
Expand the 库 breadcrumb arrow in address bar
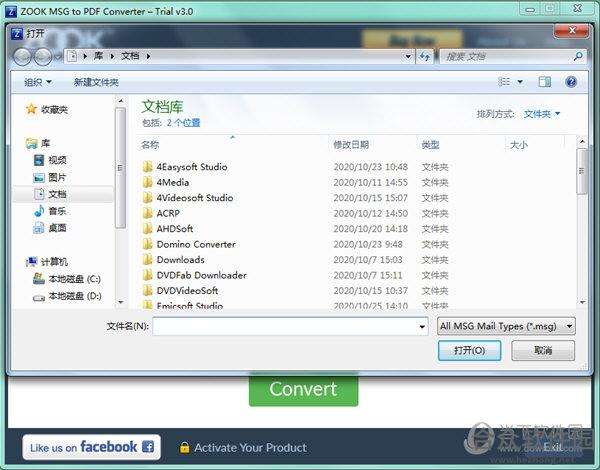coord(112,56)
